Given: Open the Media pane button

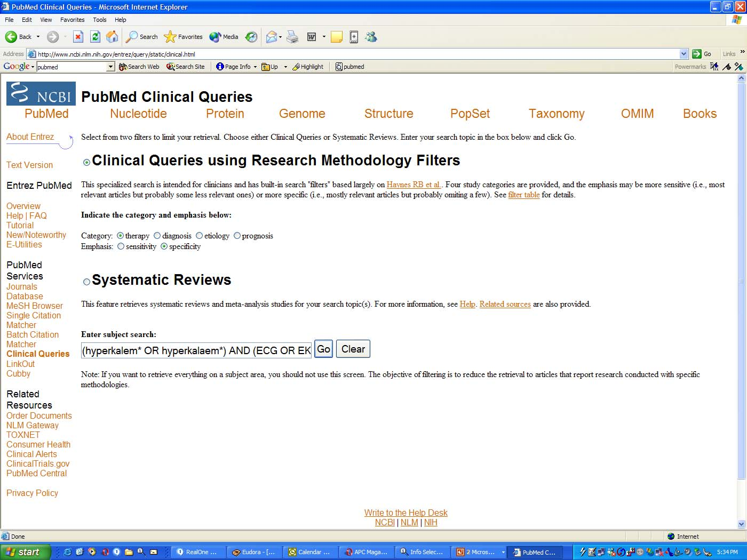Looking at the screenshot, I should tap(224, 37).
